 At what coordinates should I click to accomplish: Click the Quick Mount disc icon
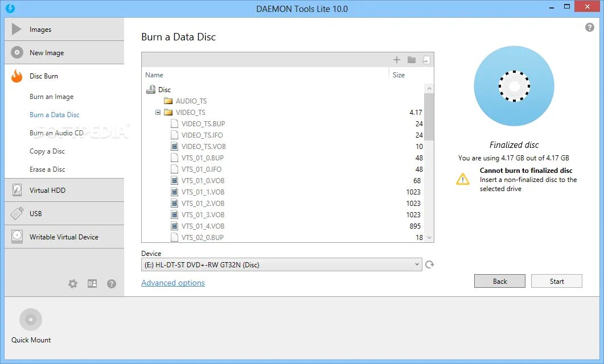click(x=30, y=320)
